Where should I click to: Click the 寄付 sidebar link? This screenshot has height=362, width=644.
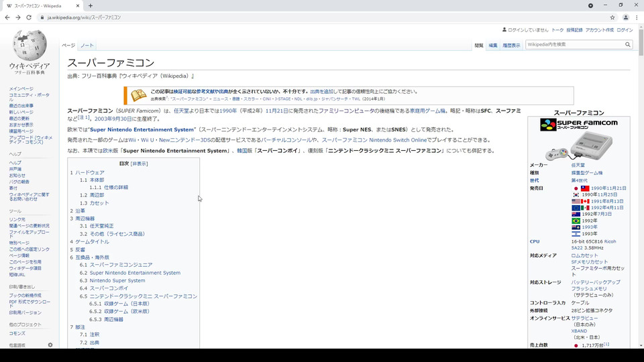(13, 188)
